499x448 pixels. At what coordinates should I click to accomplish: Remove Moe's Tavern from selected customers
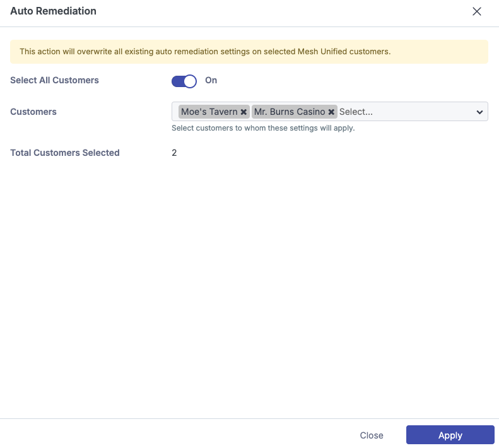pyautogui.click(x=244, y=112)
